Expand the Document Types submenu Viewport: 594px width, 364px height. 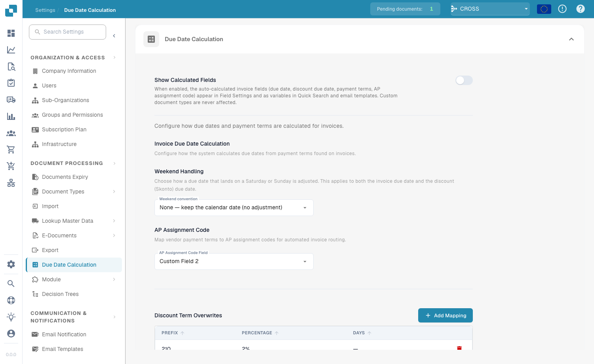114,192
